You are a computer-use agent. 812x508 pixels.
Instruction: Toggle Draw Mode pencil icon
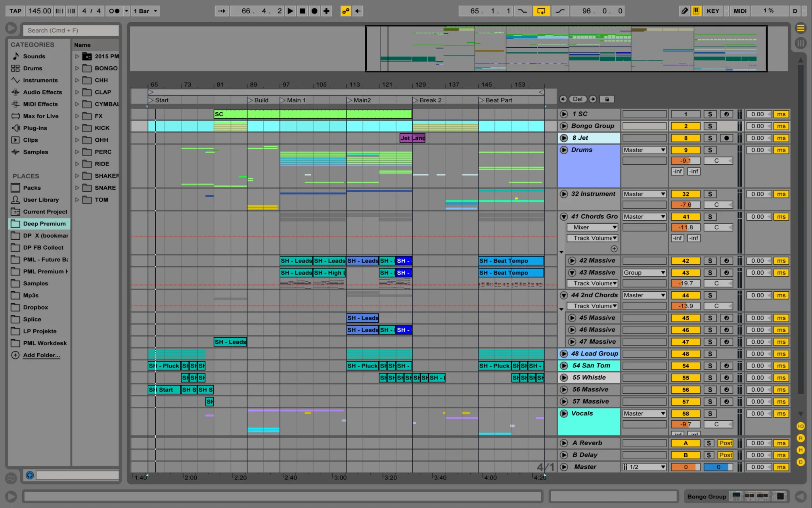tap(684, 11)
